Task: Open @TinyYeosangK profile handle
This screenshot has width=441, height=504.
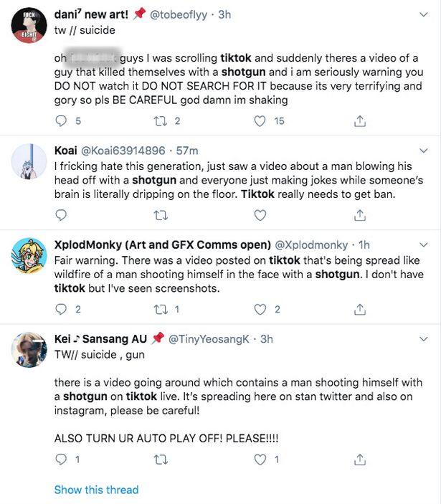Action: point(209,338)
